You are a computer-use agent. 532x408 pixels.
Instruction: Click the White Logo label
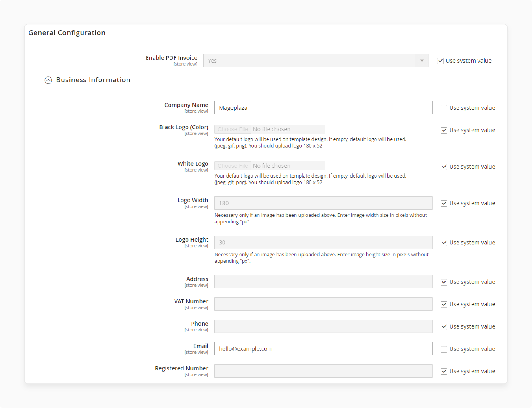tap(193, 164)
